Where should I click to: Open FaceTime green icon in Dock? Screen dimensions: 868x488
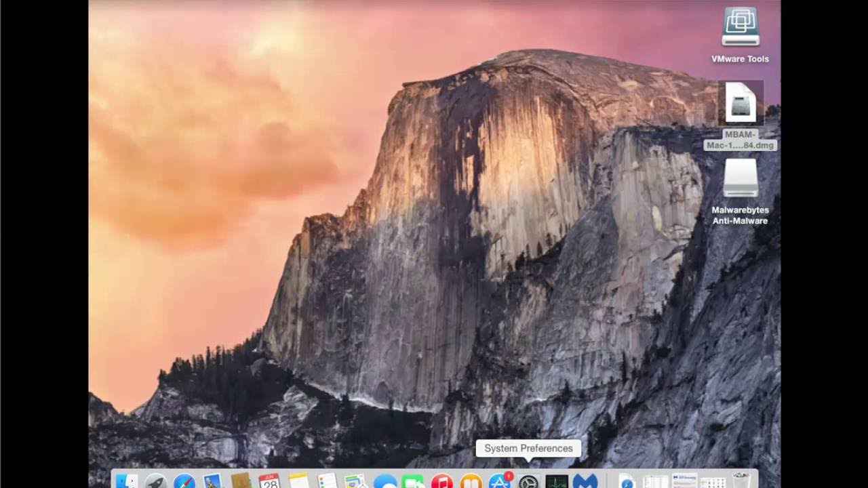tap(412, 481)
